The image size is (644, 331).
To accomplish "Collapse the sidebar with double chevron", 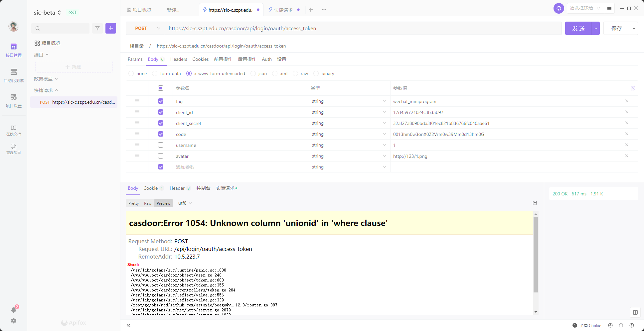I will (128, 325).
